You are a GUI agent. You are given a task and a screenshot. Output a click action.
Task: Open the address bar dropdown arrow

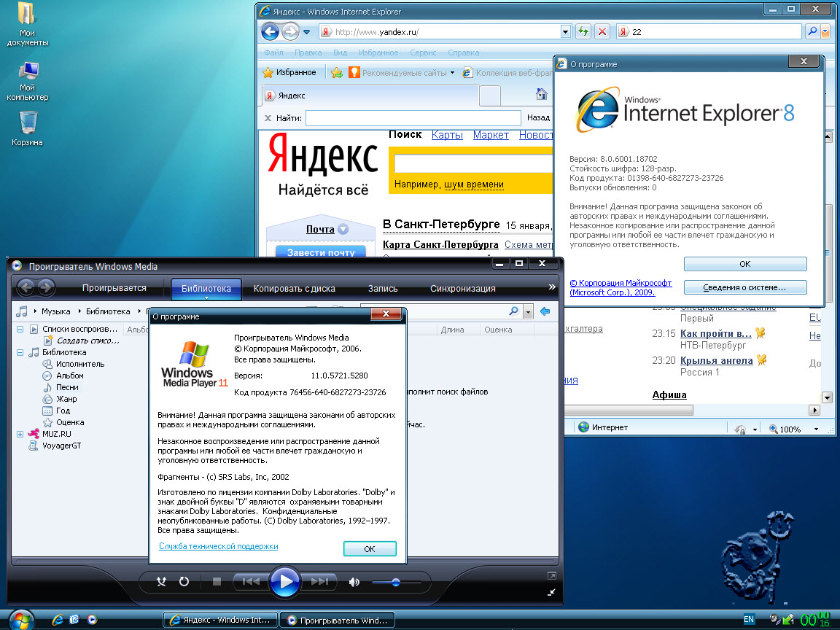pos(566,31)
